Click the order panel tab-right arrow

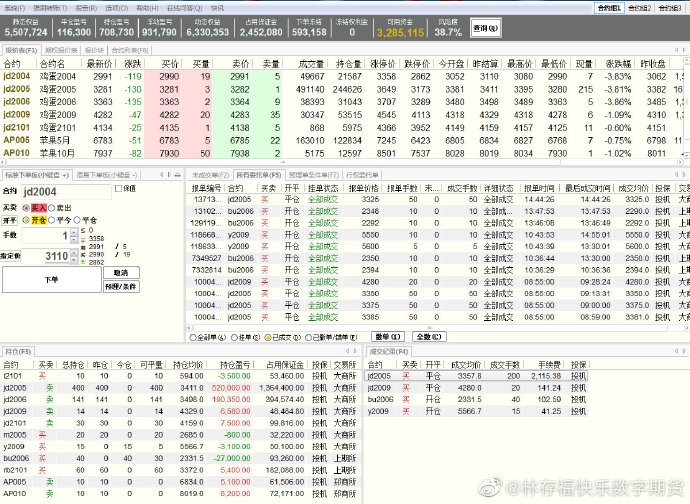pyautogui.click(x=169, y=175)
